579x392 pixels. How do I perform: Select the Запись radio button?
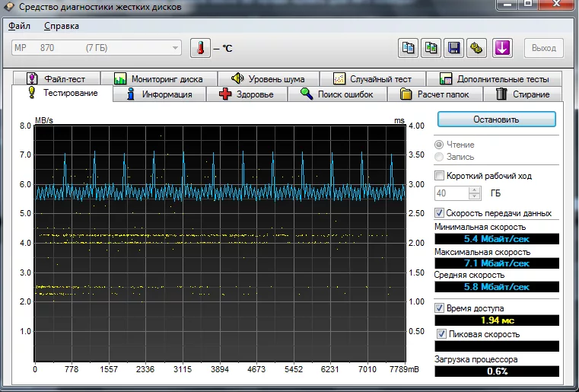438,157
